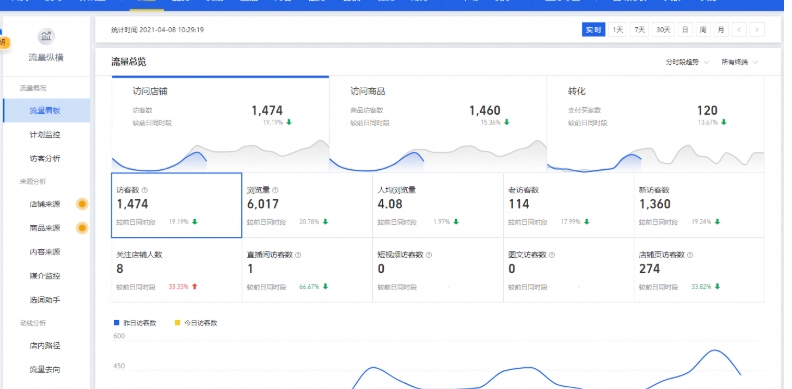Choose the 7天 time range button
792x389 pixels.
(x=640, y=30)
